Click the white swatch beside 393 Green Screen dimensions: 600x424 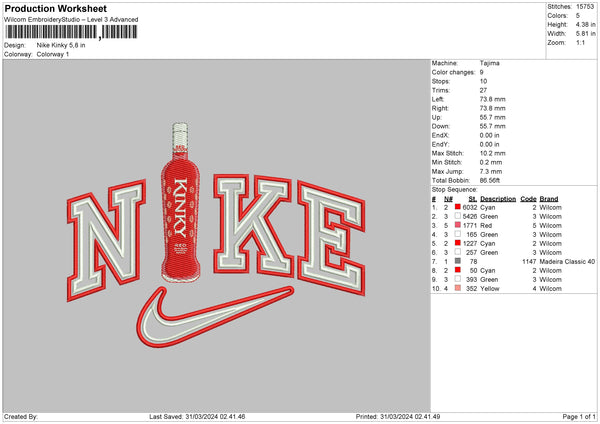point(458,279)
